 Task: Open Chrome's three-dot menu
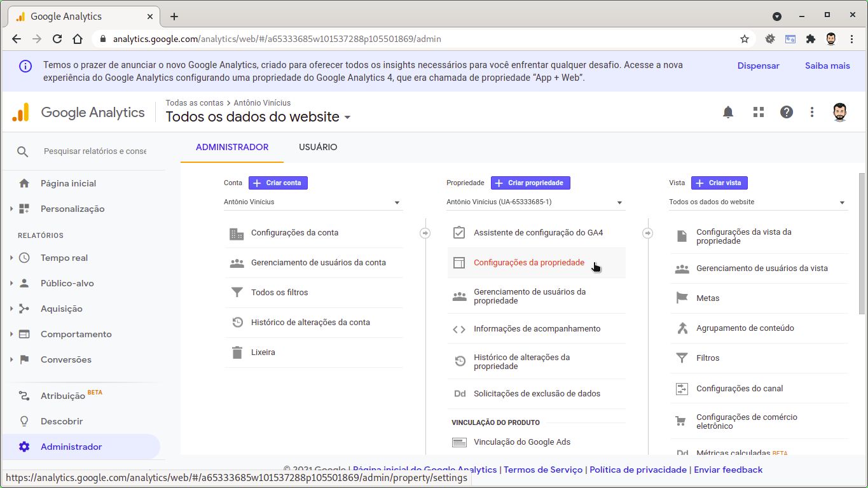pyautogui.click(x=851, y=39)
